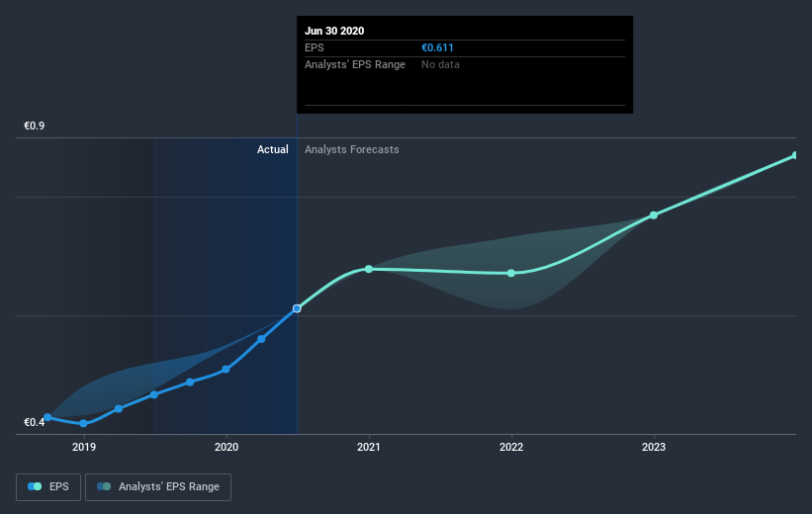Select the 2022 forecast EPS data point
812x514 pixels.
coord(511,273)
